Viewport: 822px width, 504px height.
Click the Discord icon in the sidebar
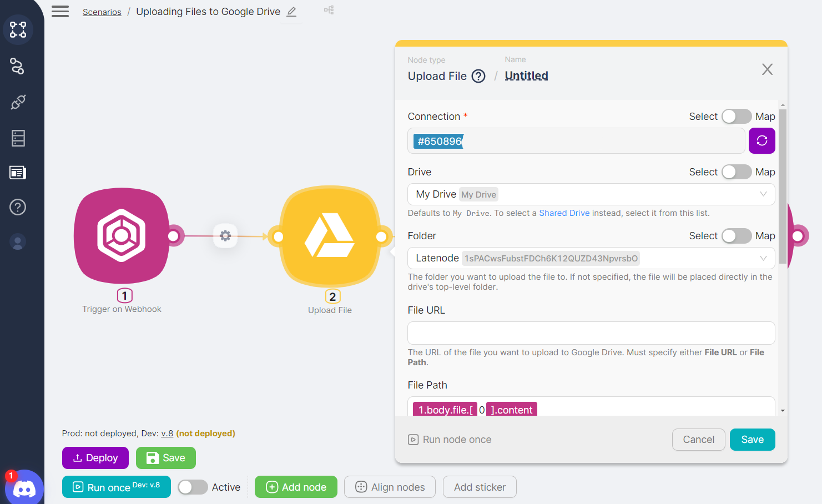click(24, 488)
